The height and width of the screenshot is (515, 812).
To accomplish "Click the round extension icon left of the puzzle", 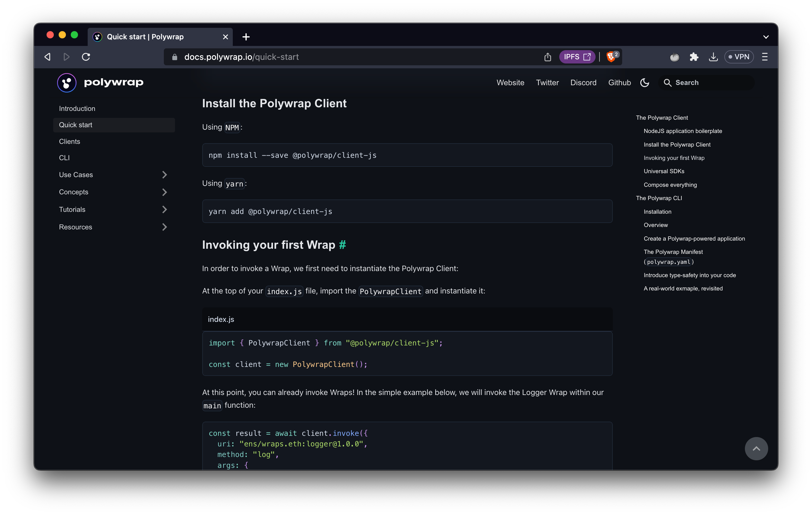I will point(674,57).
